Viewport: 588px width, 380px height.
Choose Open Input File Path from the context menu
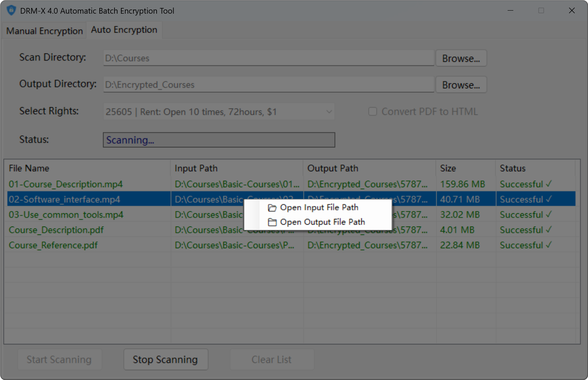pyautogui.click(x=319, y=207)
